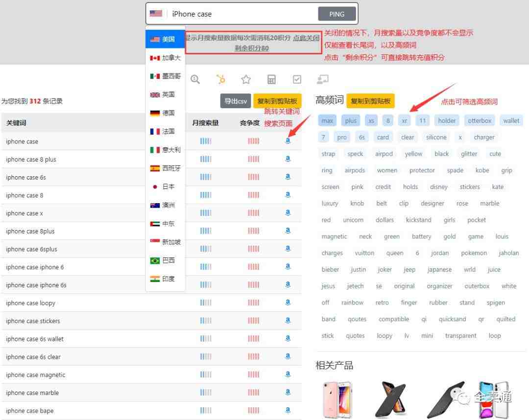
Task: Copy high-frequency words via 复制到剪贴板 next to 高频词
Action: 370,101
